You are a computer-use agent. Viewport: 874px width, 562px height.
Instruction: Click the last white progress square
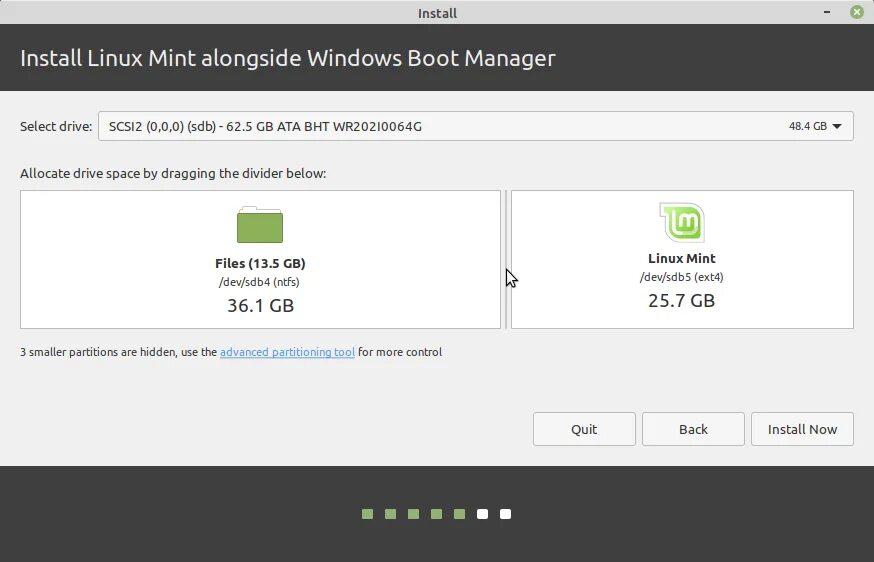tap(505, 514)
